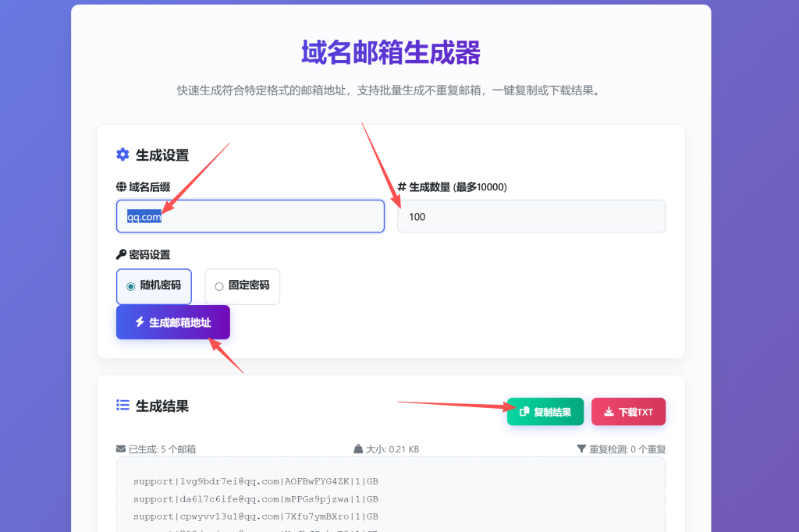Click the weight icon beside 大小
799x532 pixels.
[358, 449]
